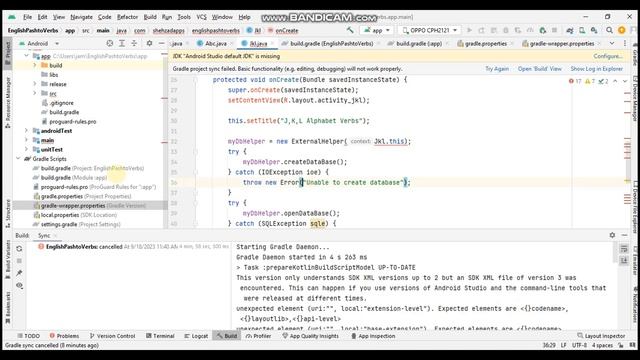Viewport: 640px width, 360px height.
Task: Open the Layout Inspector button
Action: [601, 336]
